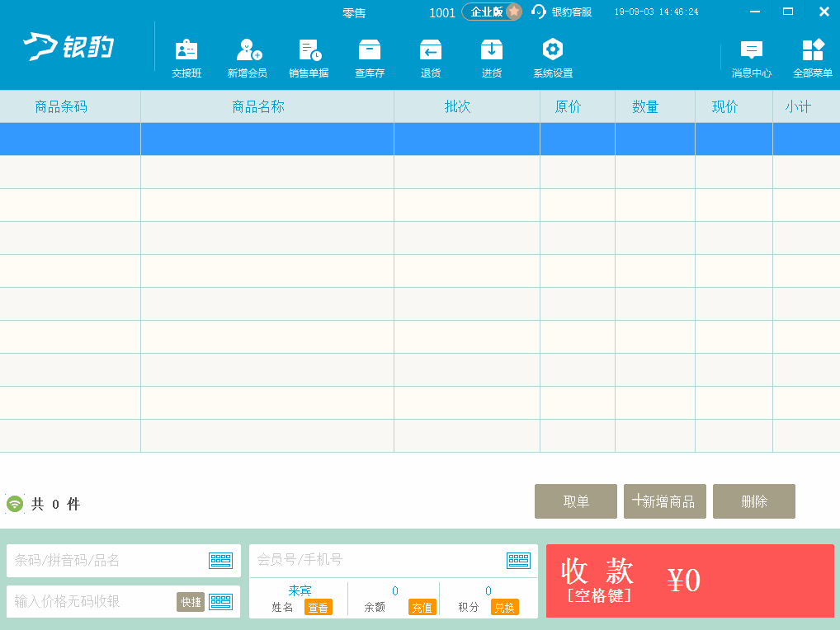Open on-screen keyboard for barcode field
The width and height of the screenshot is (840, 630).
pyautogui.click(x=220, y=561)
